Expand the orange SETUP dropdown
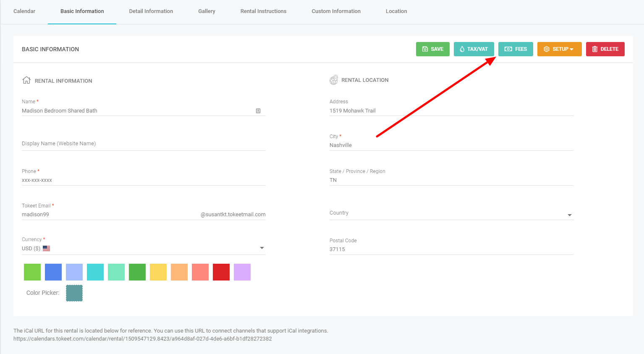The width and height of the screenshot is (644, 354). 560,49
